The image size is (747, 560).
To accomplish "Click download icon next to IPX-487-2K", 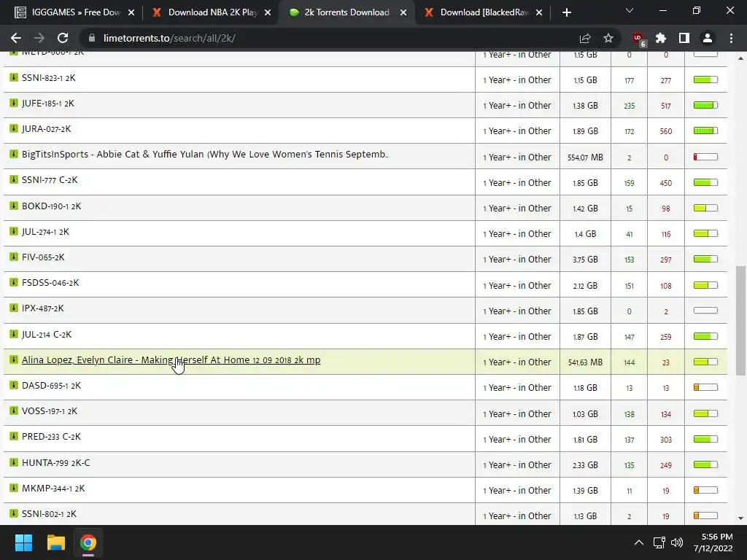I will pyautogui.click(x=14, y=308).
